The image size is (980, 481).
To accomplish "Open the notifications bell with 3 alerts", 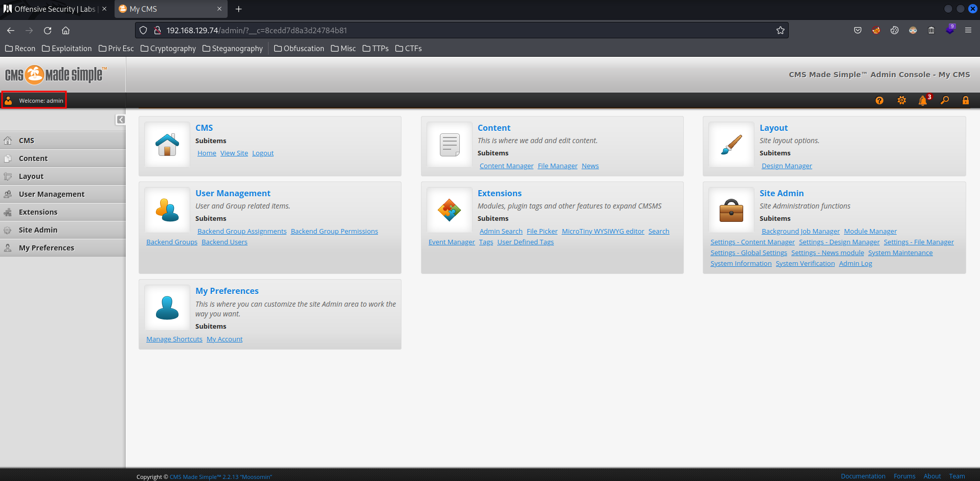I will (x=924, y=100).
